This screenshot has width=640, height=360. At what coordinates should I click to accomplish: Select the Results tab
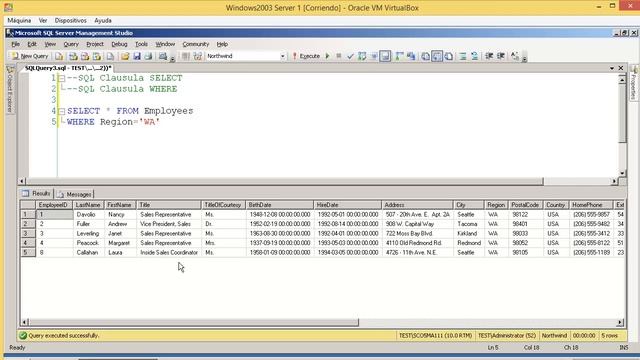37,193
